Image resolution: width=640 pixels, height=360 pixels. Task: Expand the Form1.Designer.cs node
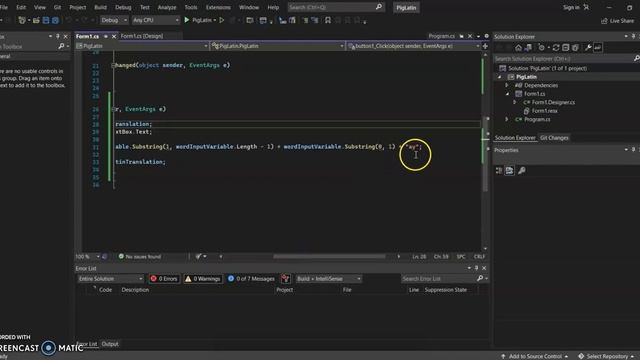click(x=515, y=102)
